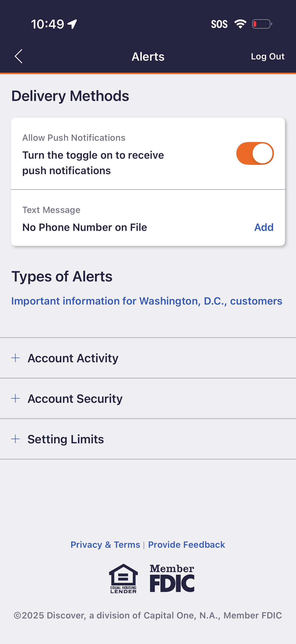Expand the Account Security section
Screen dimensions: 296x644
tap(75, 398)
